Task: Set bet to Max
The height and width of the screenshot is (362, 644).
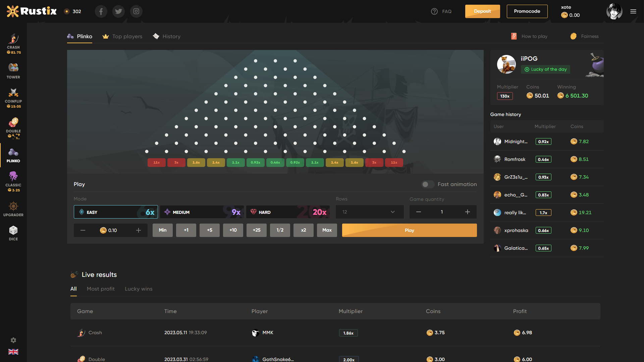Action: click(x=327, y=230)
